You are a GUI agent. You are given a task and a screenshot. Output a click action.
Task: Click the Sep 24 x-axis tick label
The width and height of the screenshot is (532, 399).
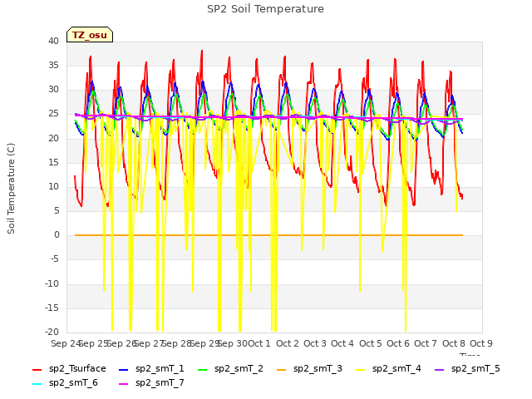65,343
